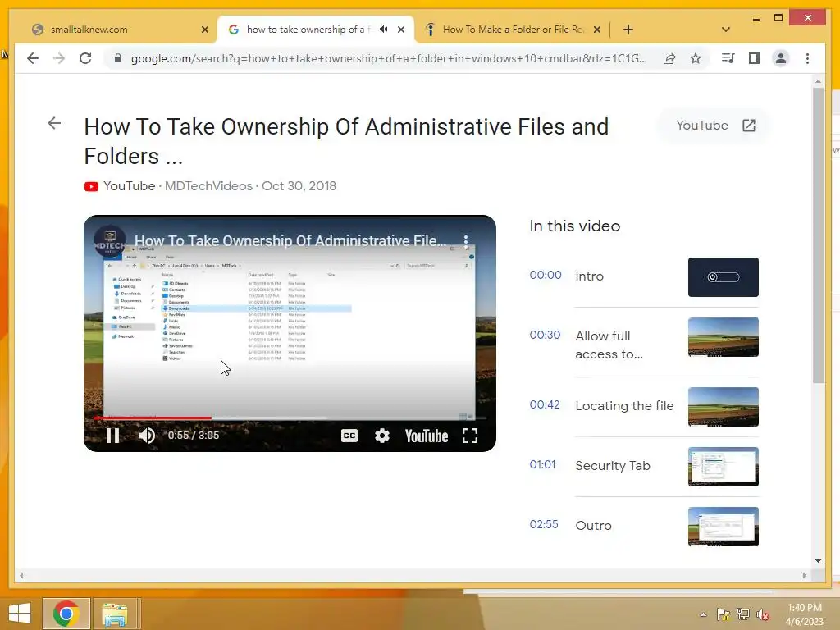Open the video settings gear
840x630 pixels.
coord(382,436)
